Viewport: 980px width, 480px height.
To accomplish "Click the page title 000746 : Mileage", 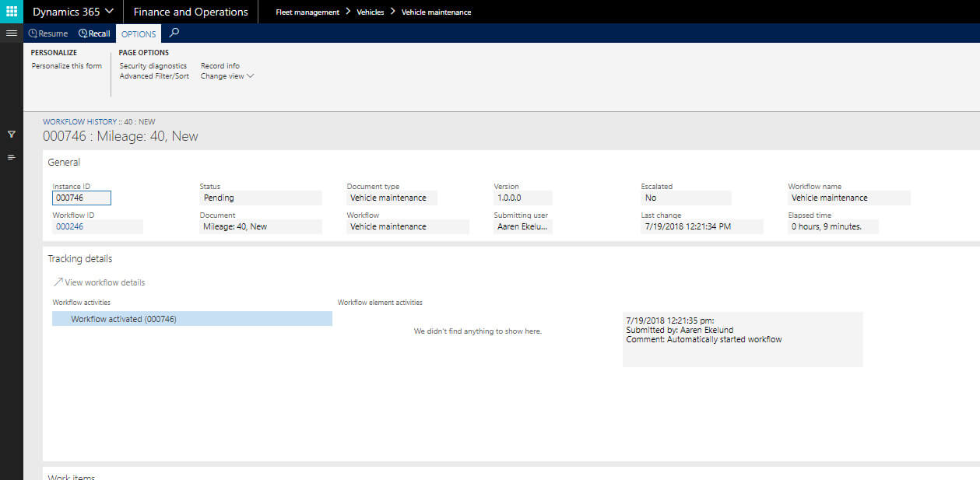I will click(x=121, y=136).
